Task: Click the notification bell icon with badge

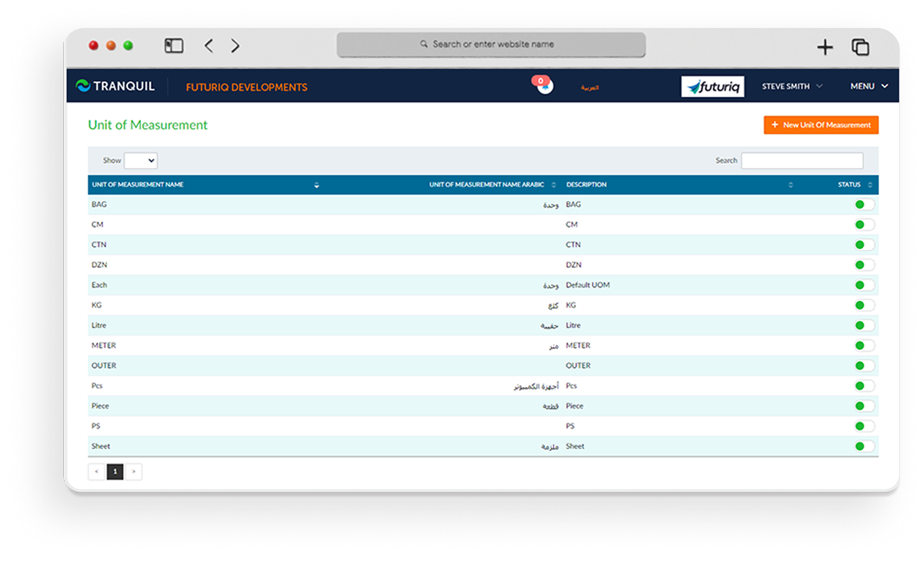Action: [x=544, y=86]
